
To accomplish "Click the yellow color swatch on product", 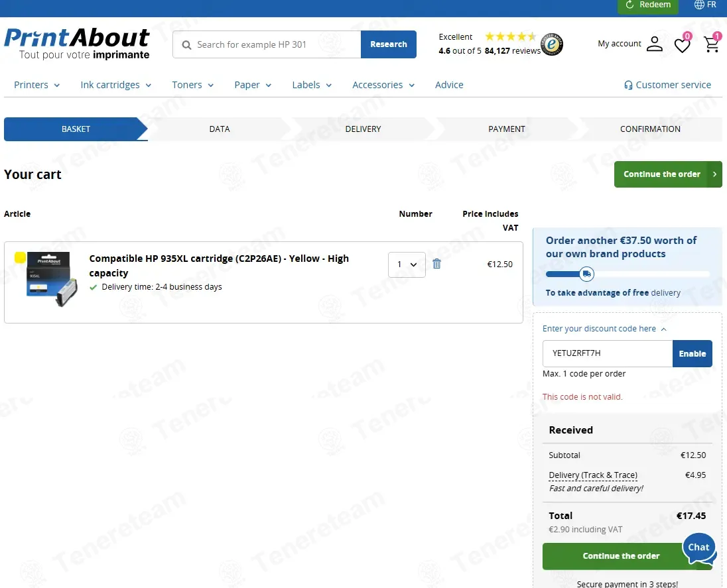I will [x=20, y=258].
